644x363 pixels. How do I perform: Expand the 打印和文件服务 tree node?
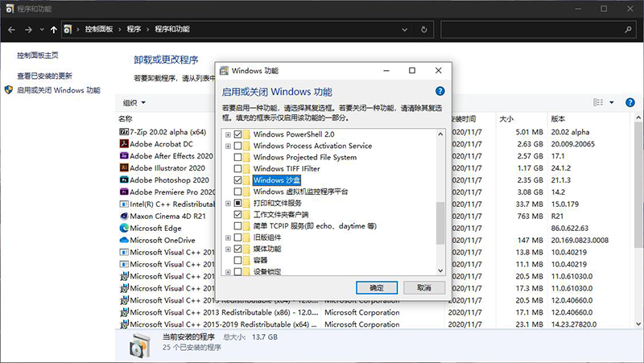coord(228,204)
